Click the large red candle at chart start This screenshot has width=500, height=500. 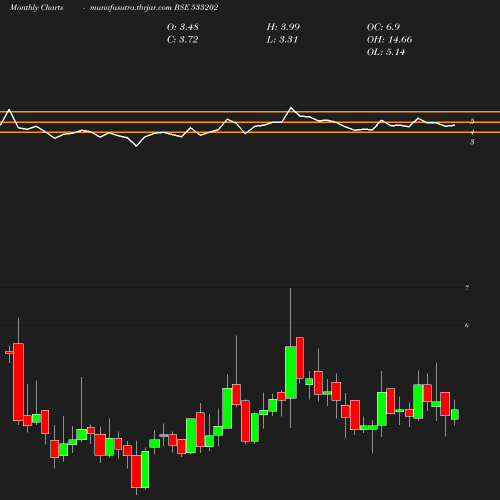tap(18, 382)
